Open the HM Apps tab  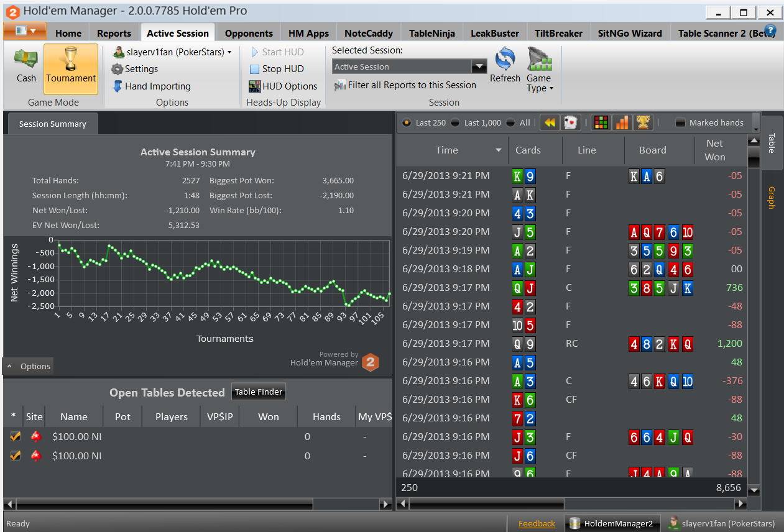[x=308, y=34]
